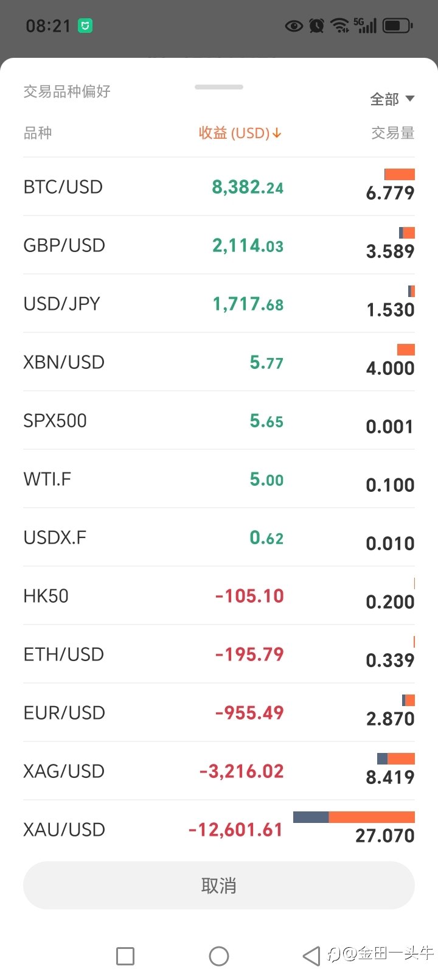Tap the Android home circle icon
The width and height of the screenshot is (438, 980).
pos(219,956)
